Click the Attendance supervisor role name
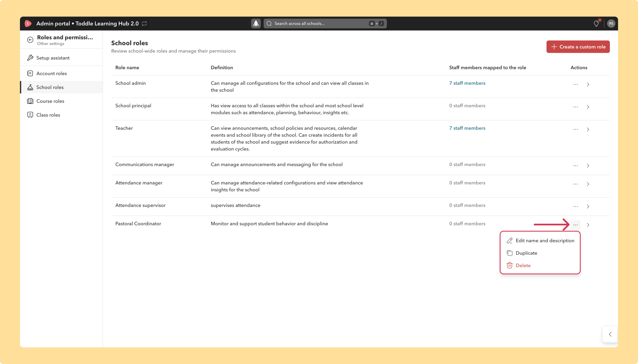 point(140,205)
